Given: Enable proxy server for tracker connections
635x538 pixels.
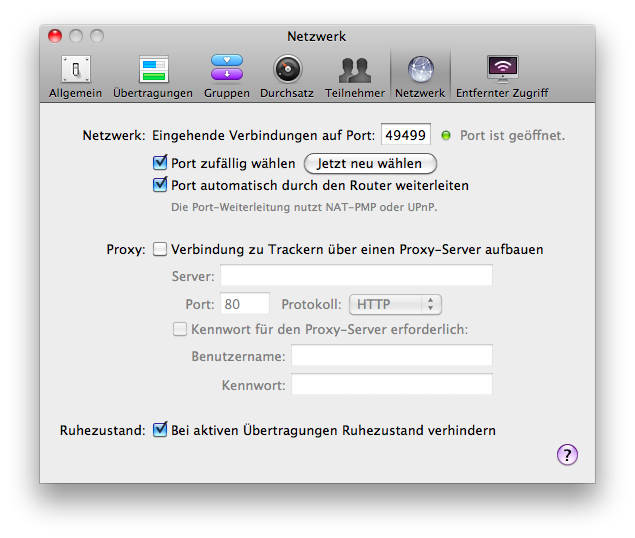Looking at the screenshot, I should 159,249.
